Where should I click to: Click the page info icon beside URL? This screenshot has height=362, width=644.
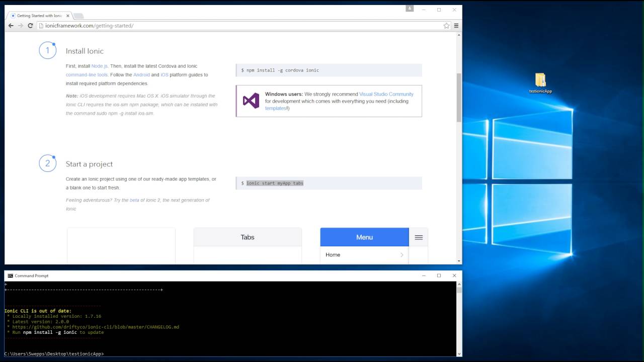coord(41,26)
